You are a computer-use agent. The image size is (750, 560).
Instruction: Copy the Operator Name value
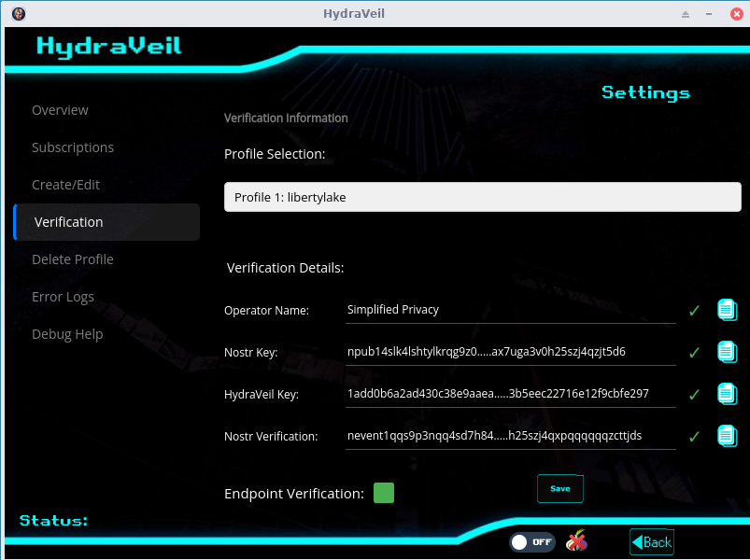[x=728, y=310]
